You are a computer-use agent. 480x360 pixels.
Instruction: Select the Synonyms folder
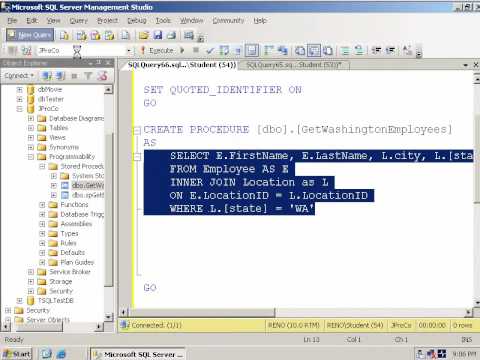(x=64, y=147)
